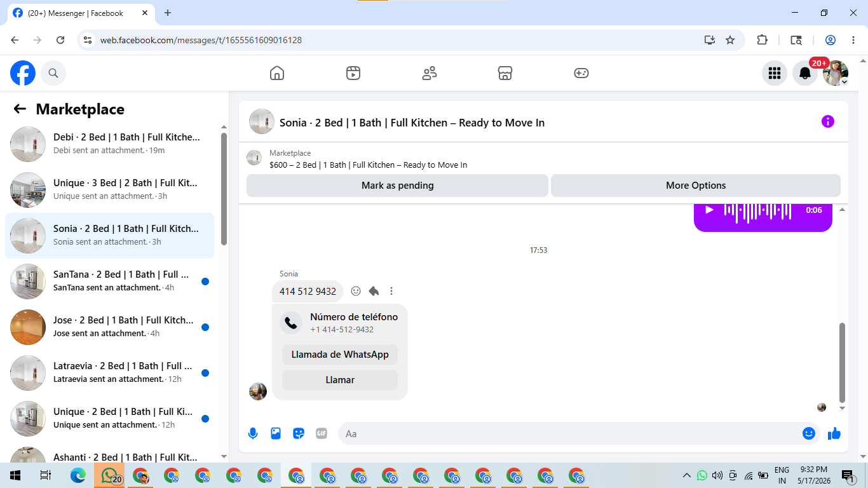Click Sonia's avatar beside the phone card
Image resolution: width=868 pixels, height=488 pixels.
258,391
